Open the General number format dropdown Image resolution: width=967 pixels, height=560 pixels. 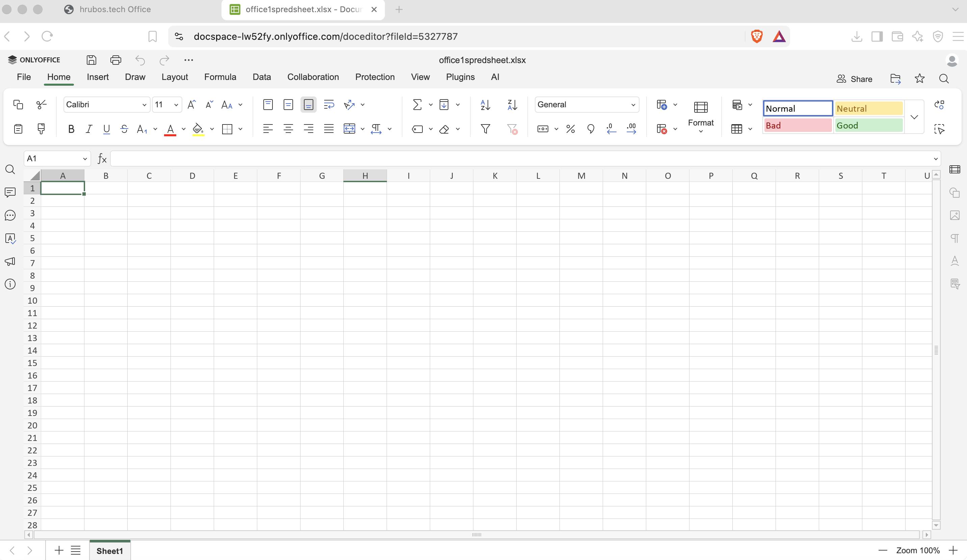point(633,105)
